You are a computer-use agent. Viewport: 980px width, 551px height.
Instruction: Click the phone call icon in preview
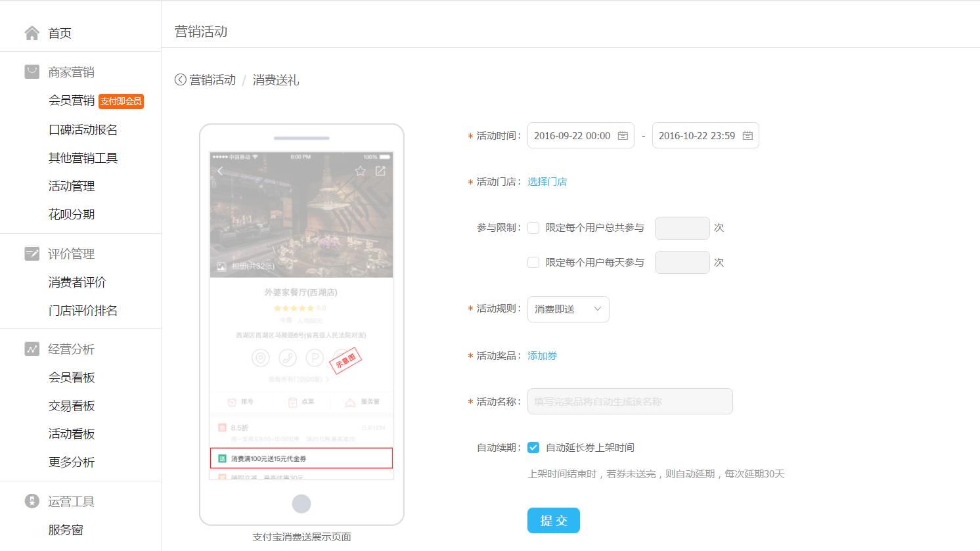pyautogui.click(x=288, y=358)
